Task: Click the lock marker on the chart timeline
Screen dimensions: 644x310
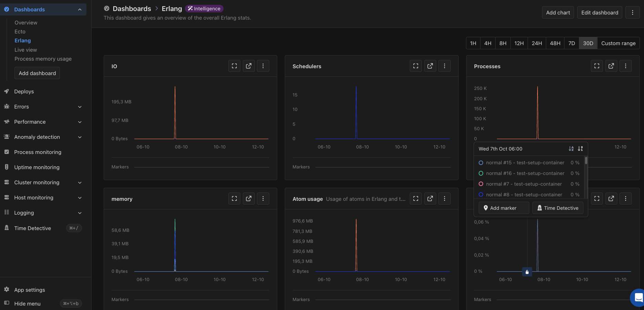Action: tap(527, 272)
